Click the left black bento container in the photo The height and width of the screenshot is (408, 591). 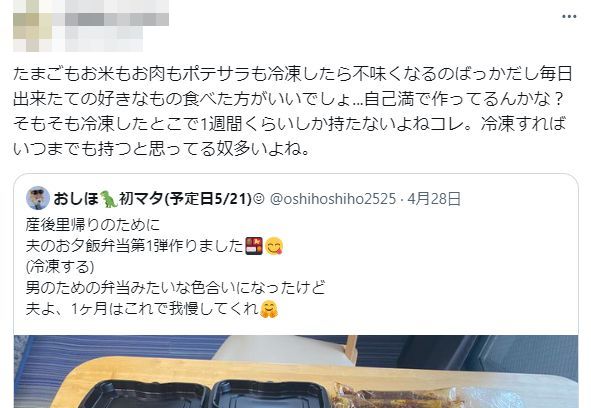(147, 395)
